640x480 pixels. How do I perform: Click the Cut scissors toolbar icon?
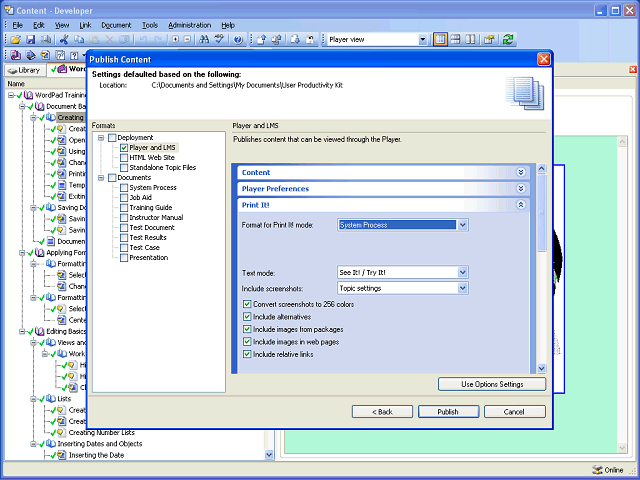tap(64, 40)
